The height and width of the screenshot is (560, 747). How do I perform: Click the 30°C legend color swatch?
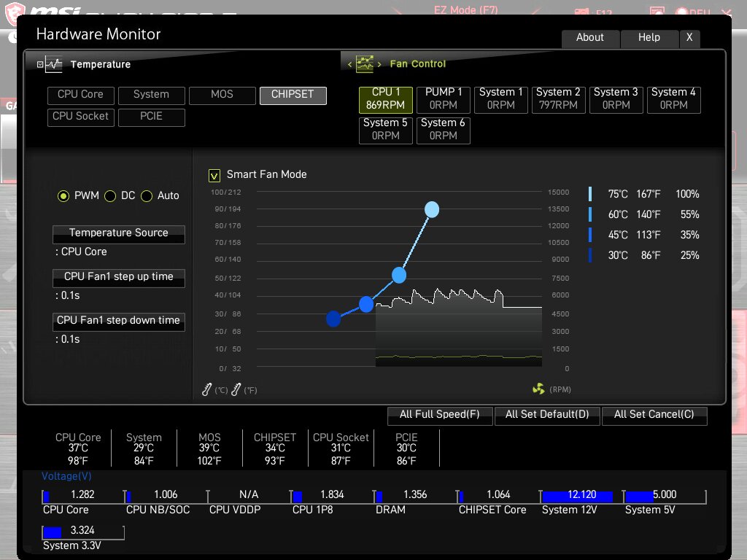click(590, 255)
